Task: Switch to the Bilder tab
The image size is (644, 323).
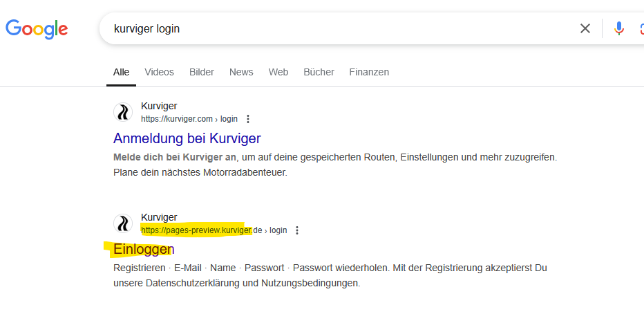Action: 202,73
